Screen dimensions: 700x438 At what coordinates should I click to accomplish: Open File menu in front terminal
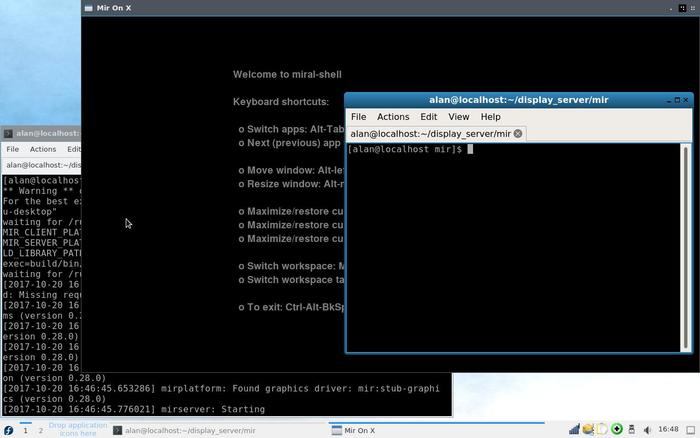pyautogui.click(x=358, y=117)
